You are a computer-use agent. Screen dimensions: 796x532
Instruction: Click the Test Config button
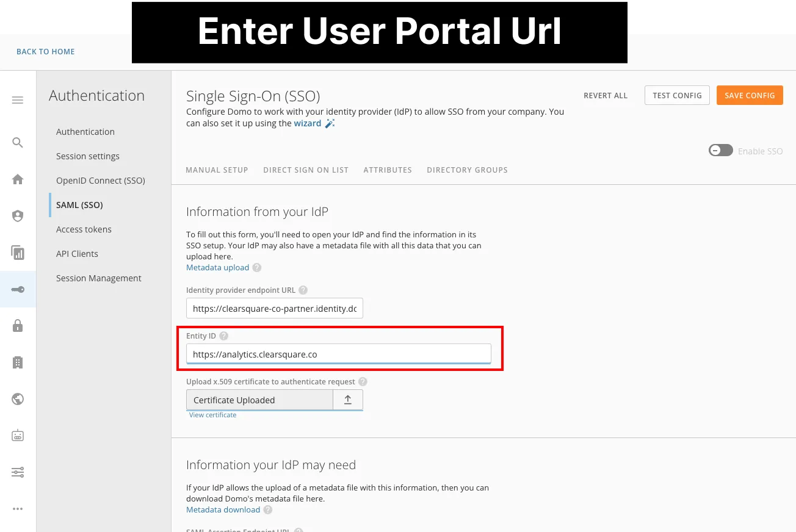pyautogui.click(x=677, y=95)
